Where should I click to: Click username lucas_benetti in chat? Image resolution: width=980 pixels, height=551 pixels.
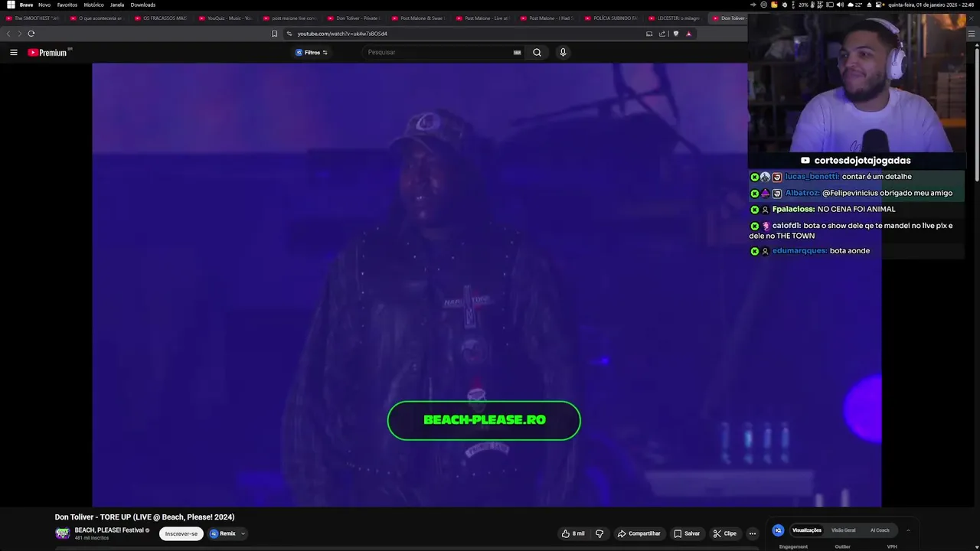[x=812, y=177]
